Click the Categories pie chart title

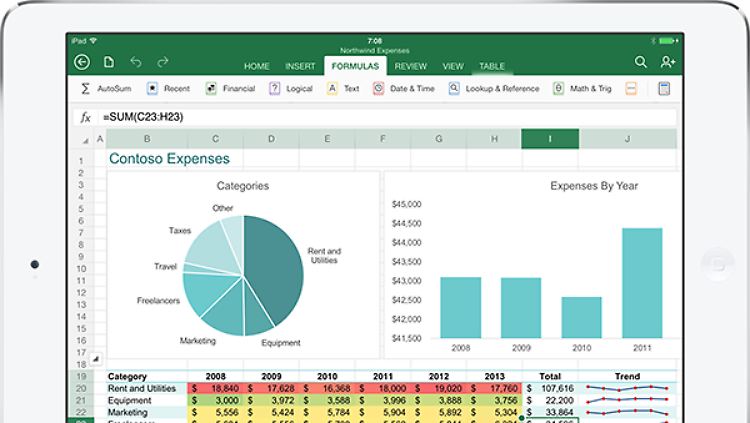pyautogui.click(x=243, y=186)
